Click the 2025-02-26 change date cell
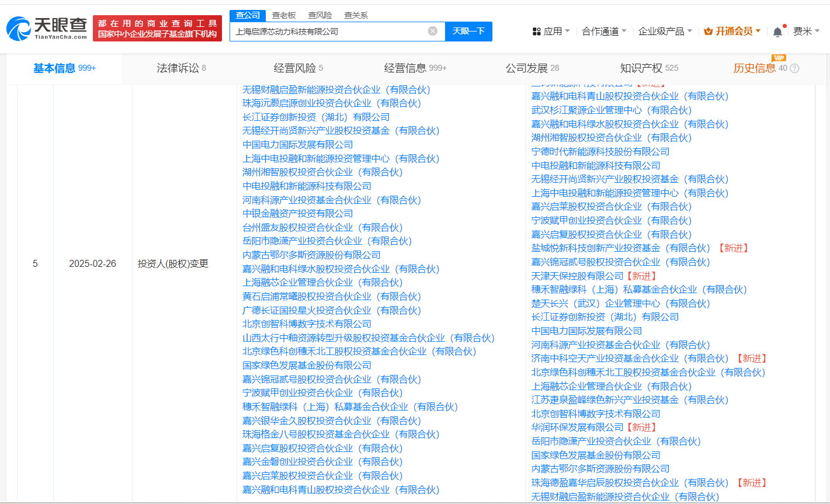The image size is (830, 504). (x=92, y=264)
